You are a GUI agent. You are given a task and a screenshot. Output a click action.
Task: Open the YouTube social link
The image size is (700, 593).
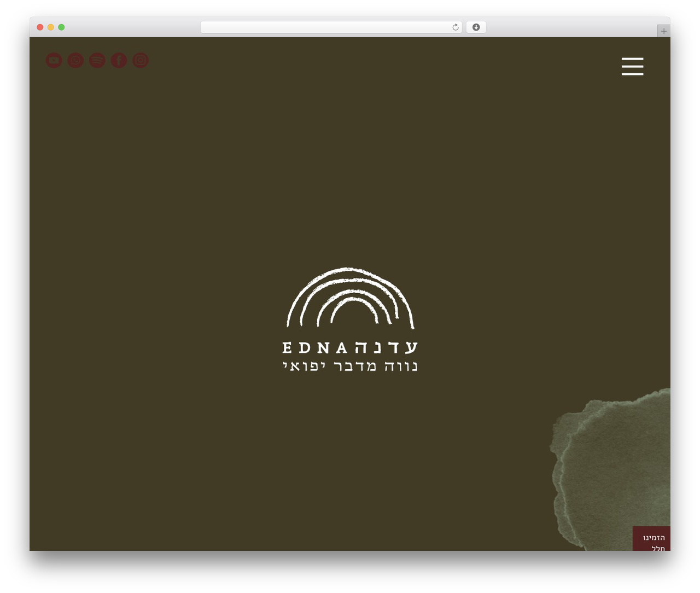[54, 60]
